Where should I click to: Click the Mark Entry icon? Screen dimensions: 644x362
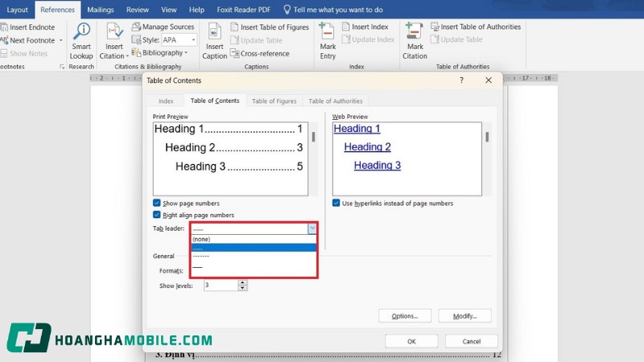click(327, 34)
